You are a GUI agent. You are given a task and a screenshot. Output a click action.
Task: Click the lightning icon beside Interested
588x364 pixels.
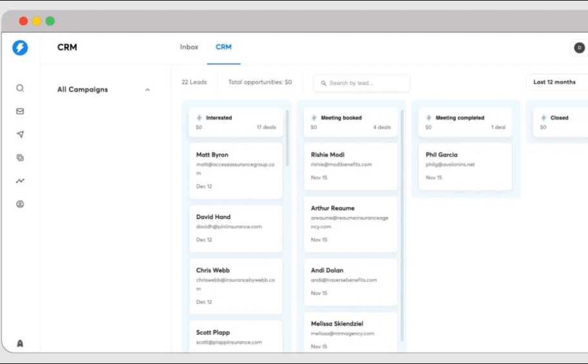(x=199, y=117)
